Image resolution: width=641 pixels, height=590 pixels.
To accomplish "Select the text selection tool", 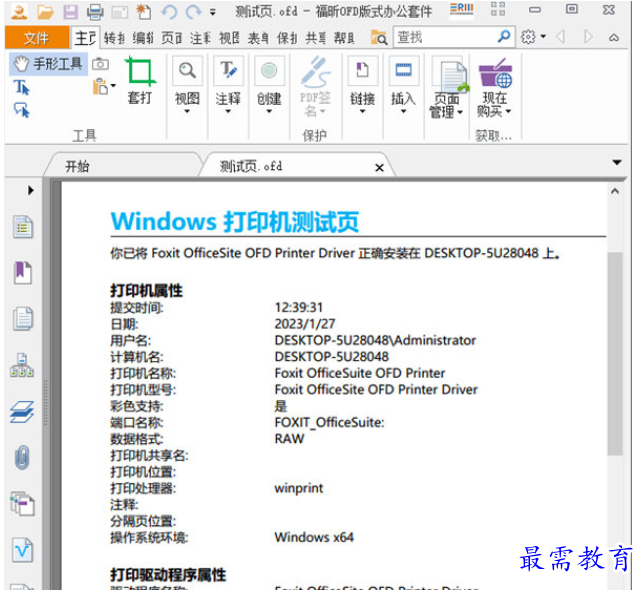I will coord(21,87).
